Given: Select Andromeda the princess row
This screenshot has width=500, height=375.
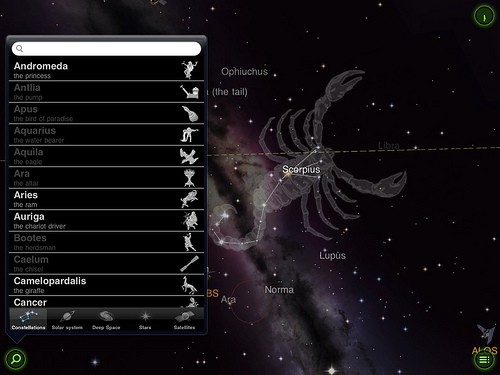Looking at the screenshot, I should click(x=106, y=70).
